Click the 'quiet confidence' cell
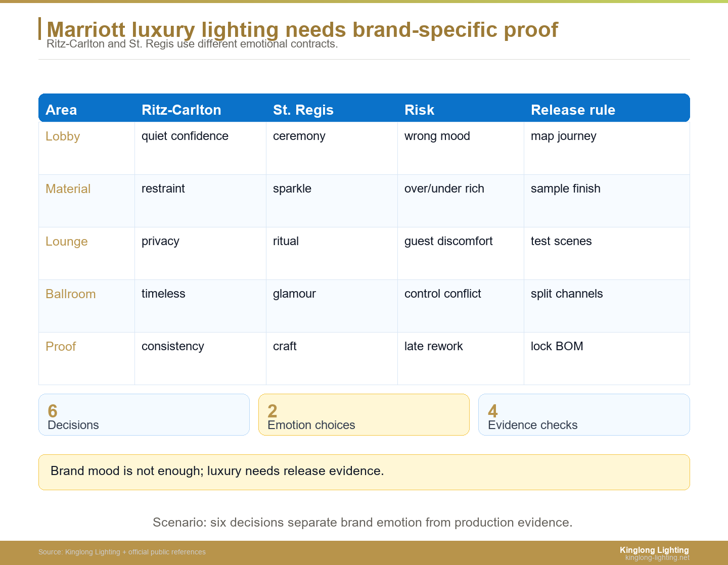728x565 pixels. [x=200, y=148]
